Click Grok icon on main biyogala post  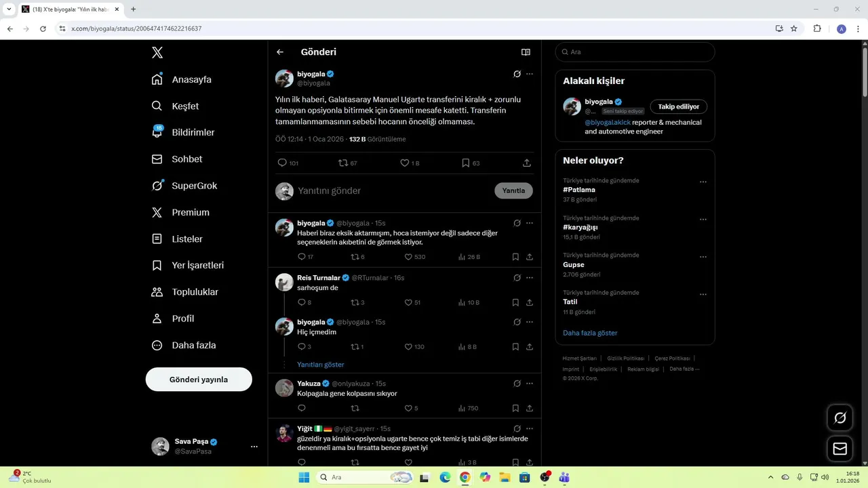tap(517, 74)
